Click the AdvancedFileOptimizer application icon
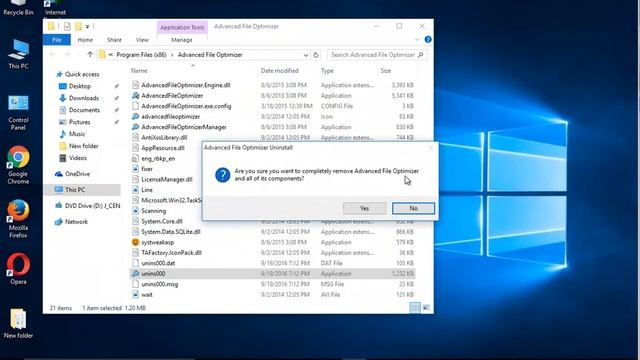Screen dimensions: 640x360 click(x=136, y=96)
